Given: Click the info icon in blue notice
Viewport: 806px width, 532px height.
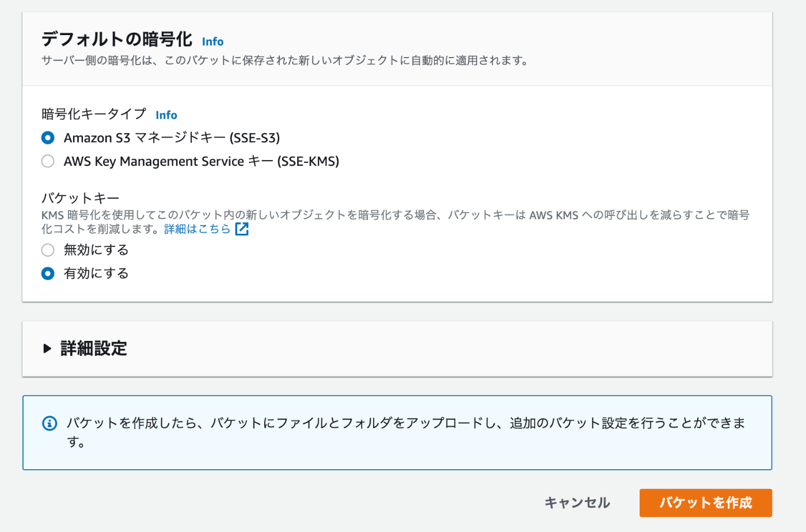Looking at the screenshot, I should 50,424.
